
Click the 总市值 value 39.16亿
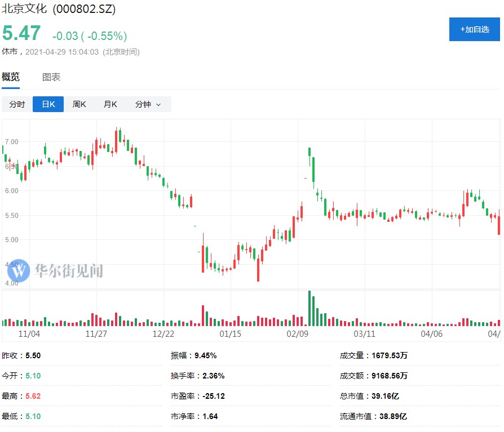point(384,396)
